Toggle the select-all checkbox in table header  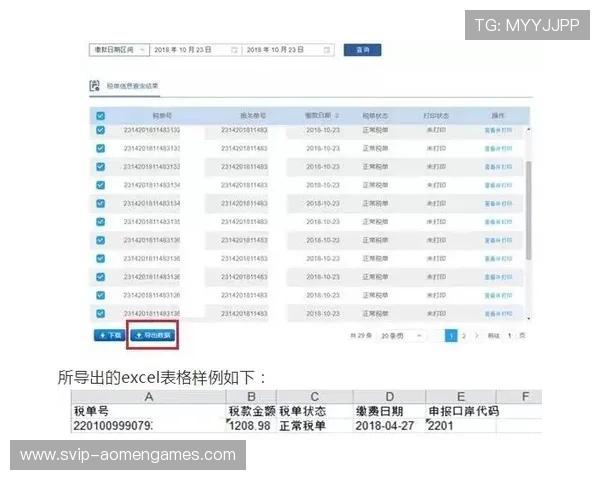[101, 116]
